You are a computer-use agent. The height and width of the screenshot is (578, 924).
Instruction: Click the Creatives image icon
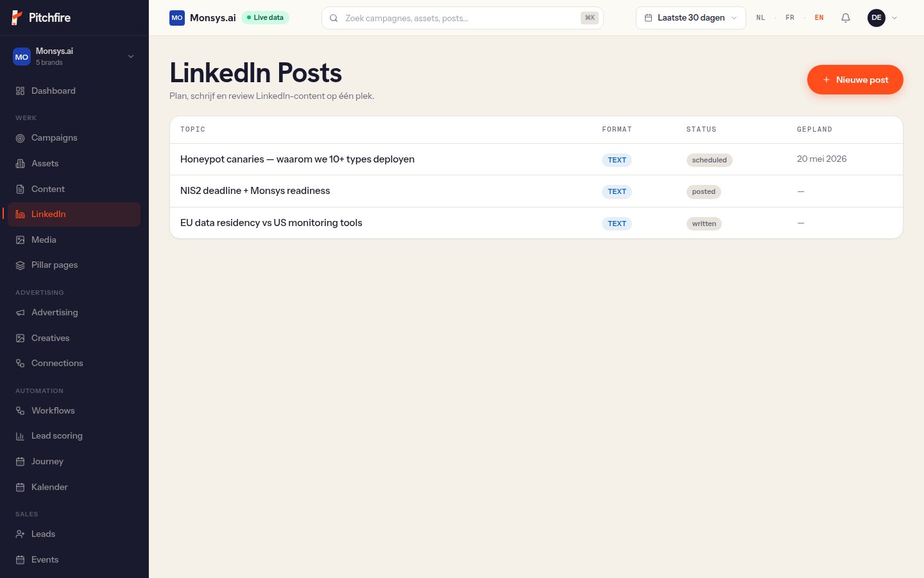pyautogui.click(x=21, y=338)
